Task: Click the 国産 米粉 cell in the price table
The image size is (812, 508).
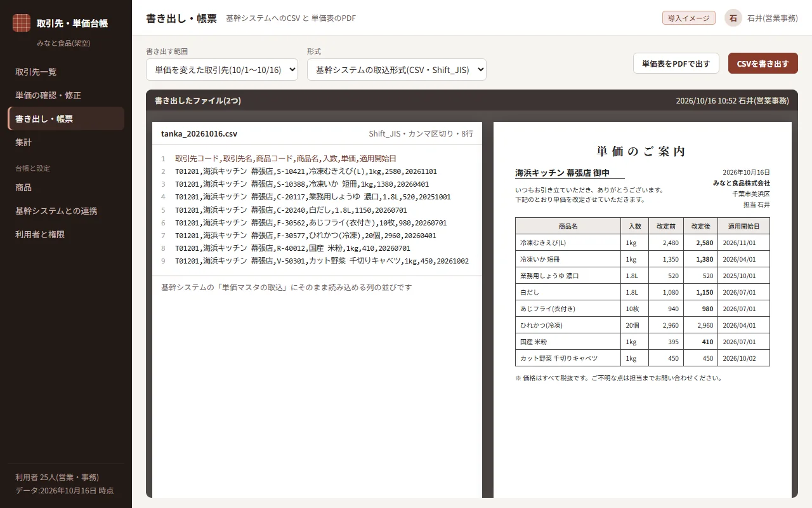Action: click(568, 342)
